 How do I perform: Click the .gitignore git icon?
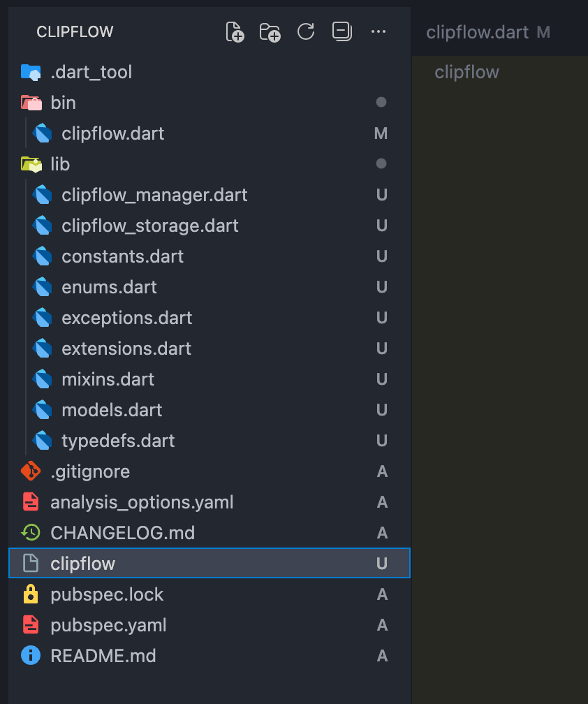[31, 471]
